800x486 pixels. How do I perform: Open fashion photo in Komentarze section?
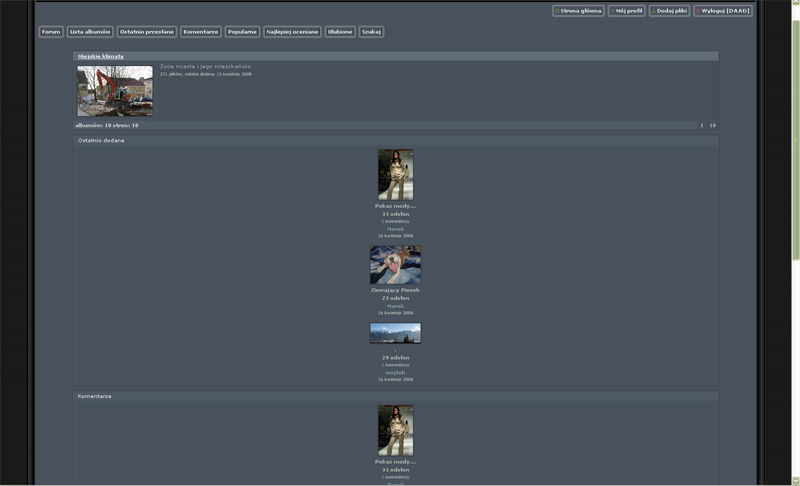[x=395, y=430]
